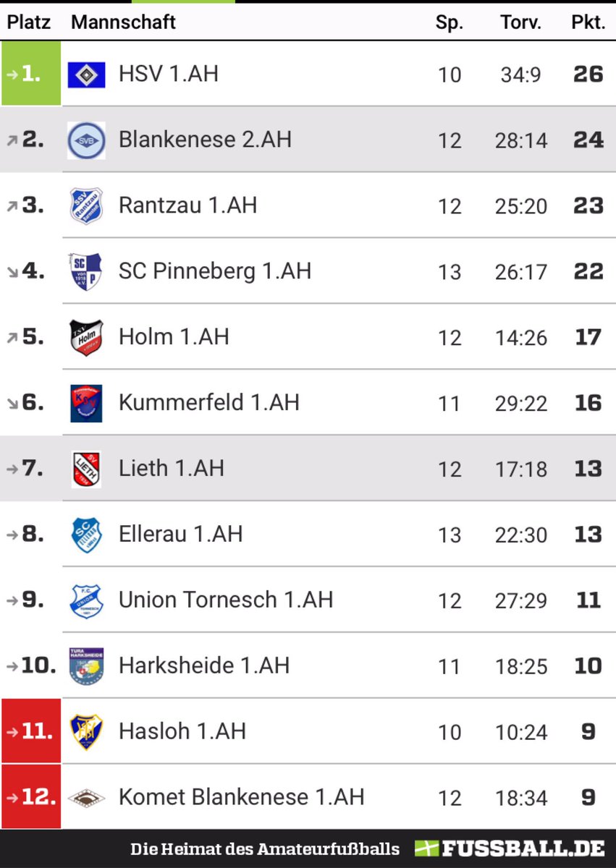Screen dimensions: 616x868
Task: Click the Kummerfeld KSV logo
Action: (86, 404)
